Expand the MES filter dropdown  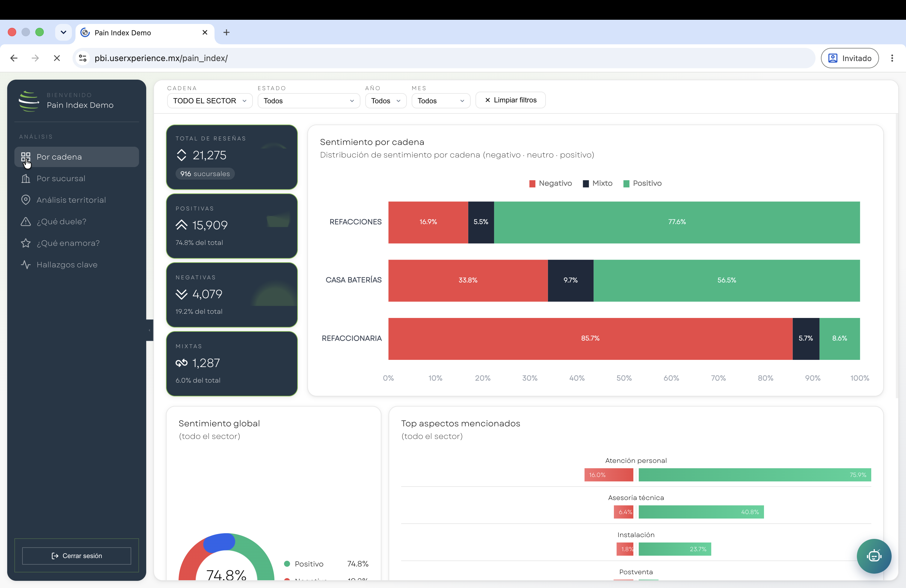coord(441,101)
